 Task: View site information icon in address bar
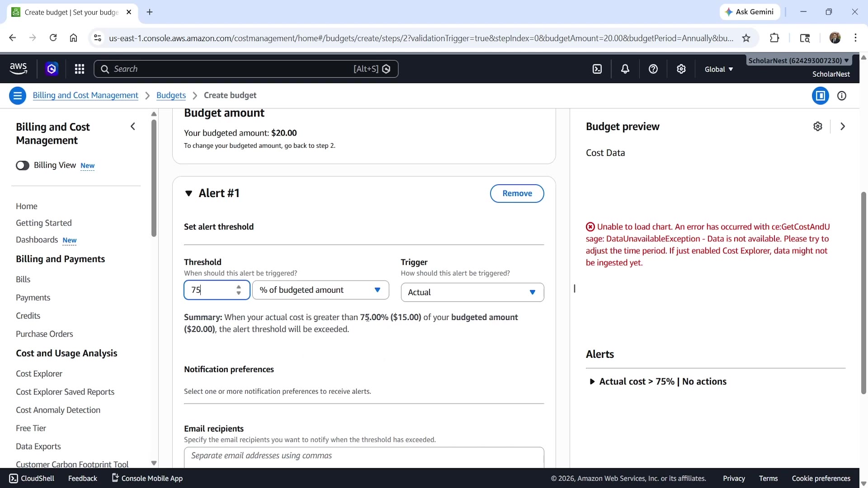(97, 38)
